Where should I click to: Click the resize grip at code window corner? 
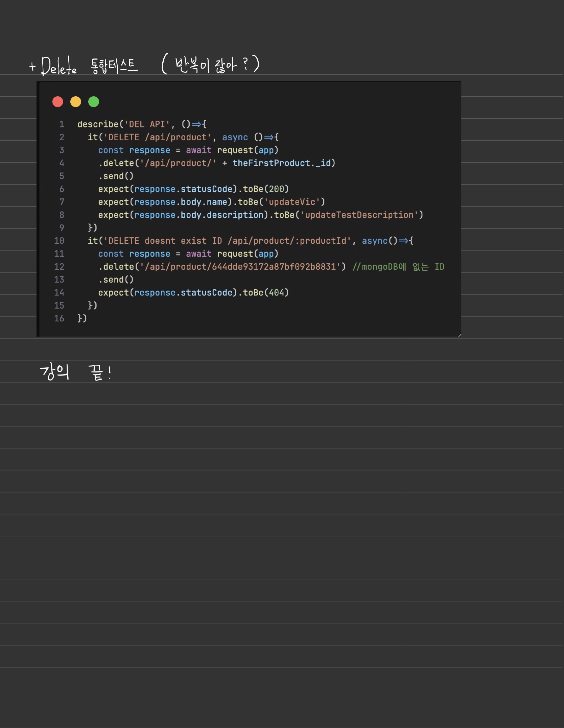point(460,335)
